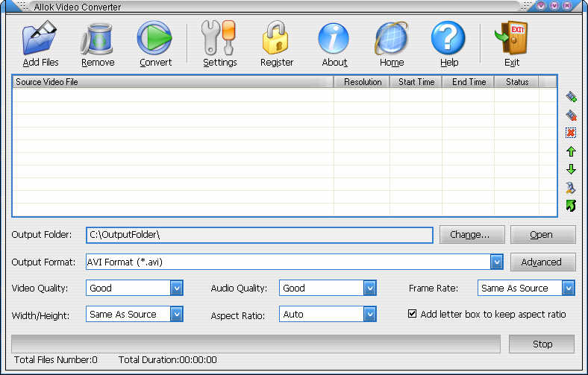This screenshot has height=375, width=588.
Task: Click the green curved arrow side icon
Action: coord(571,205)
